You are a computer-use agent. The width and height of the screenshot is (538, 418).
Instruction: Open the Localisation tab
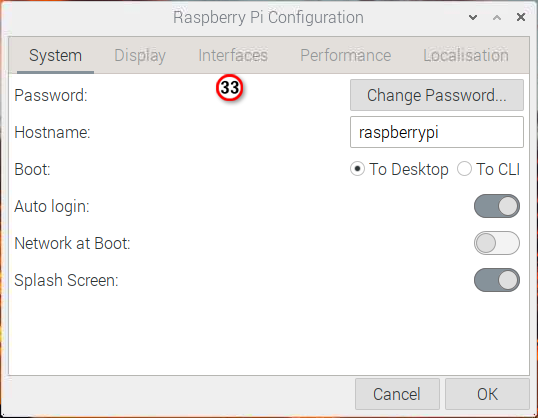(x=466, y=56)
